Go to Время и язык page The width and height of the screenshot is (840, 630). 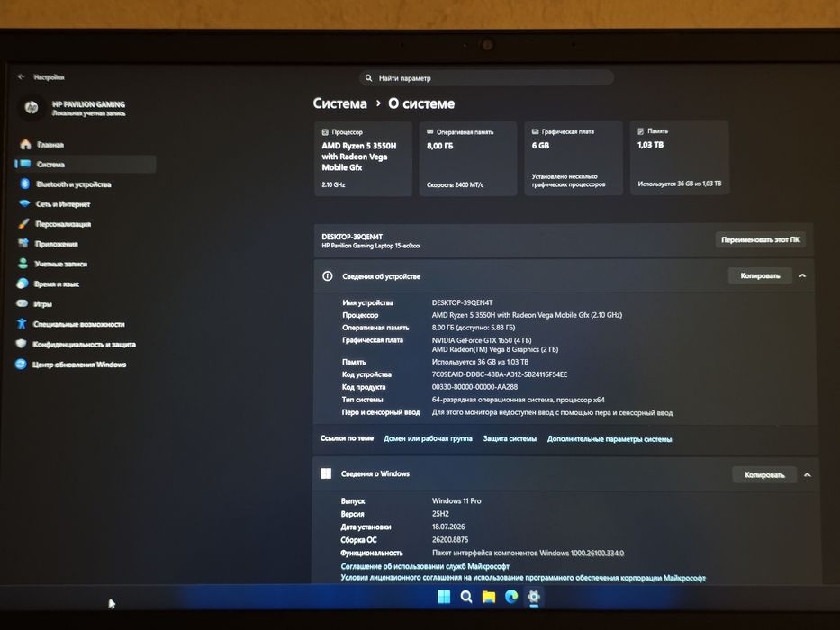coord(56,283)
